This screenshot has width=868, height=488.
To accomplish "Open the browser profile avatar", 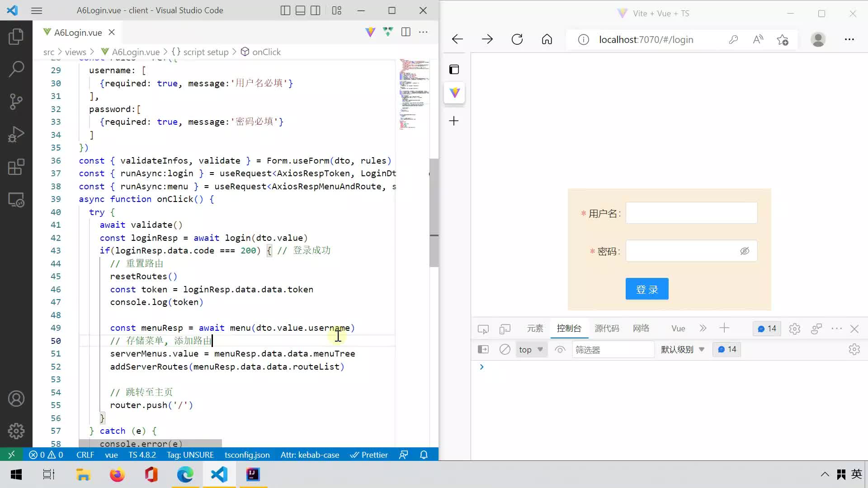I will (818, 39).
